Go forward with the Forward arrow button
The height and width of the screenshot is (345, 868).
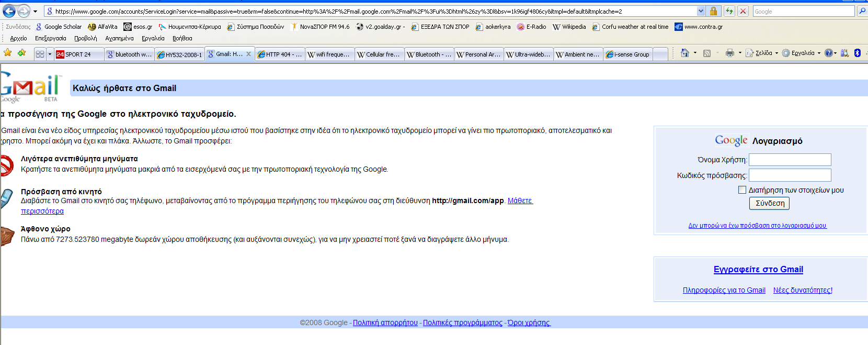pos(24,11)
